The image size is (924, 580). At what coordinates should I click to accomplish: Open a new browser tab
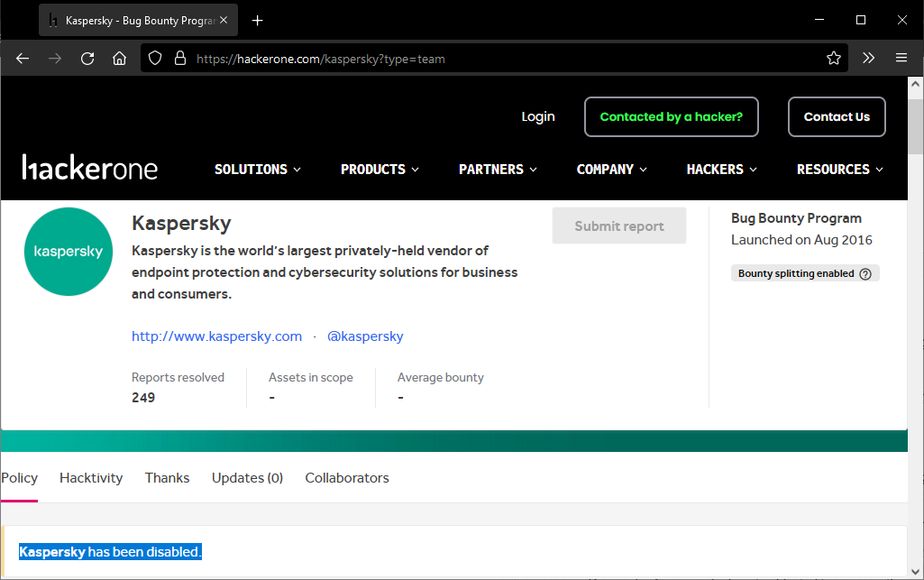pyautogui.click(x=258, y=20)
